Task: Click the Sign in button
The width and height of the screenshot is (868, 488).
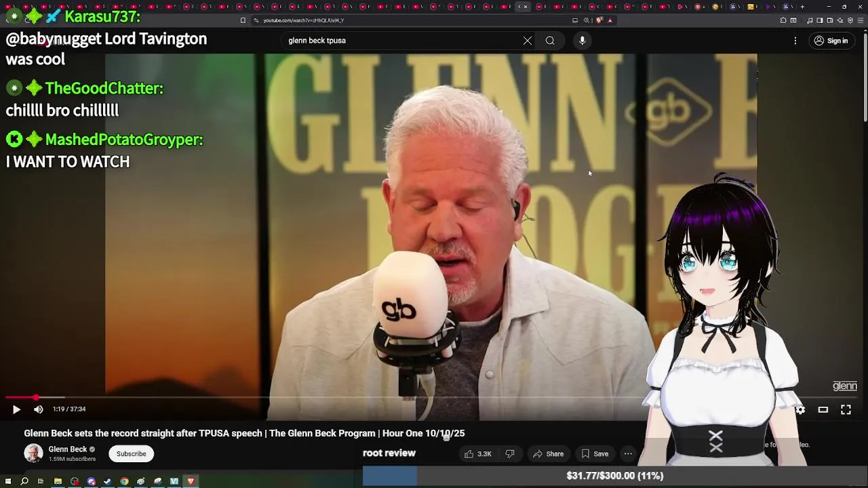Action: (x=831, y=41)
